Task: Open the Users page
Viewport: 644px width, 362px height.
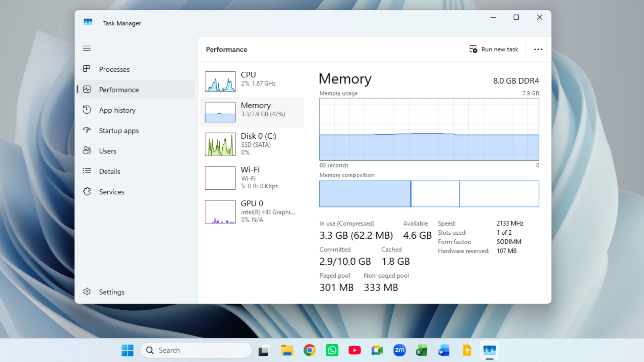Action: pos(136,151)
